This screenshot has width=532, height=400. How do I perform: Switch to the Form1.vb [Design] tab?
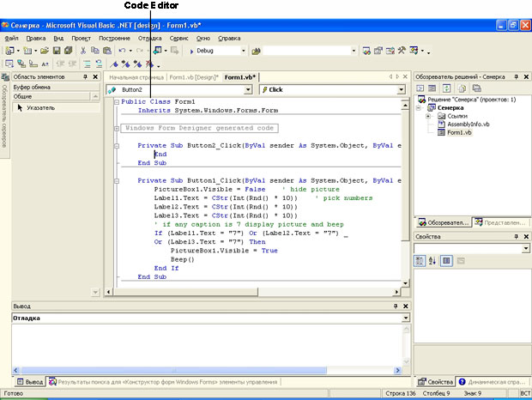click(x=194, y=77)
